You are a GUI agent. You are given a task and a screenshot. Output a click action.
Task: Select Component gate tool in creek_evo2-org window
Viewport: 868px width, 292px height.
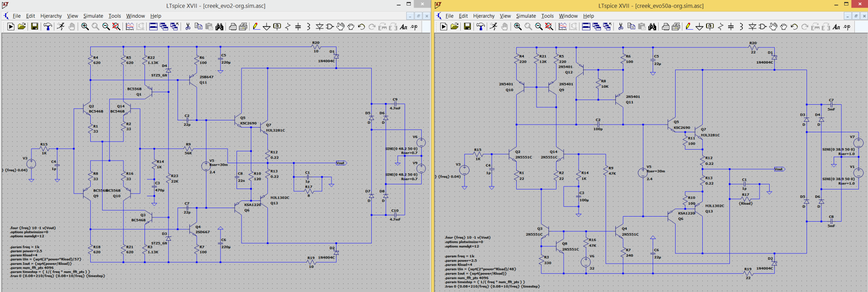(330, 27)
